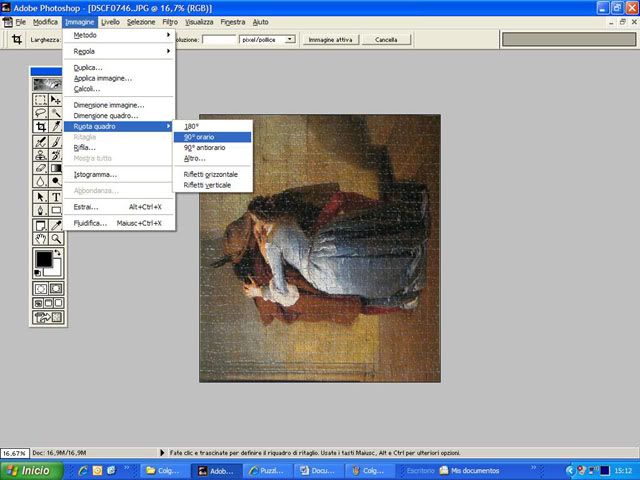Image resolution: width=640 pixels, height=480 pixels.
Task: Open the Filtro menu
Action: point(170,22)
